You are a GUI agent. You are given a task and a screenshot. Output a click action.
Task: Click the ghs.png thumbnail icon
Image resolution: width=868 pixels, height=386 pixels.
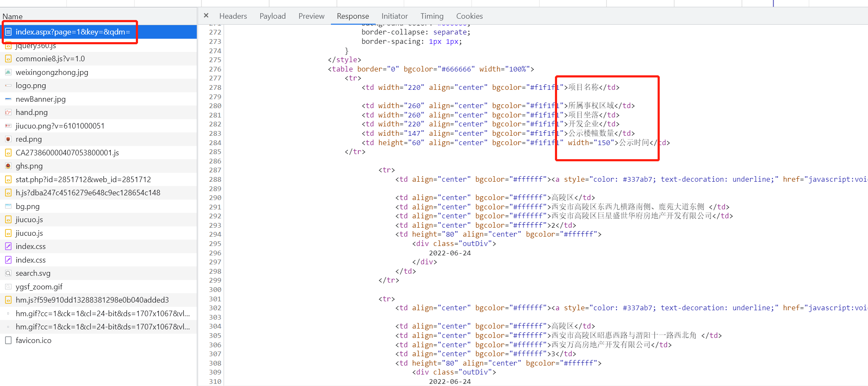click(x=8, y=166)
